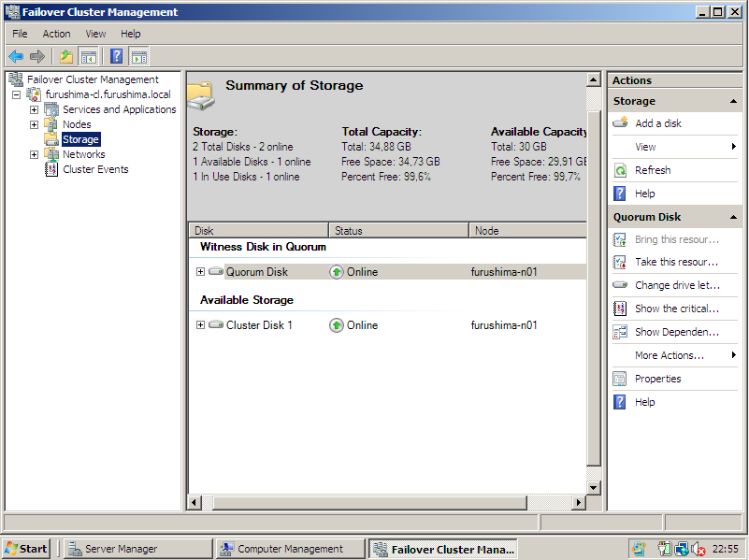Collapse the Storage actions section

(733, 101)
